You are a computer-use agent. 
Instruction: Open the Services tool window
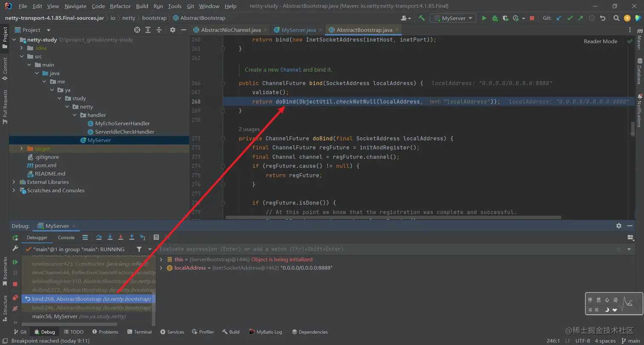pos(172,332)
